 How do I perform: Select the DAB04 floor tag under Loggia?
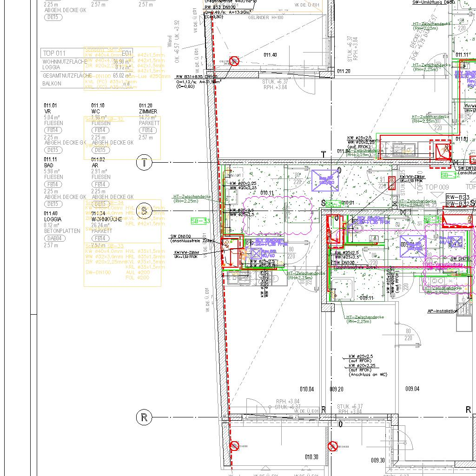point(53,238)
